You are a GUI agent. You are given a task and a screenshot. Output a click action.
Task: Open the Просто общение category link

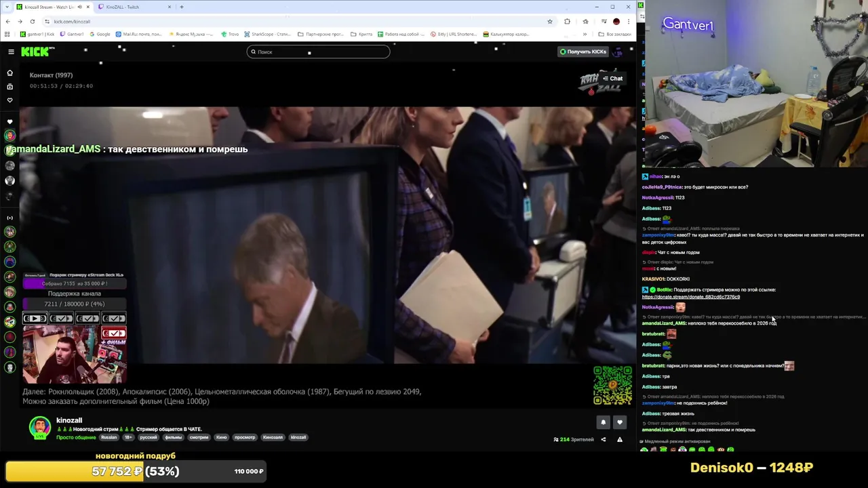pos(76,437)
